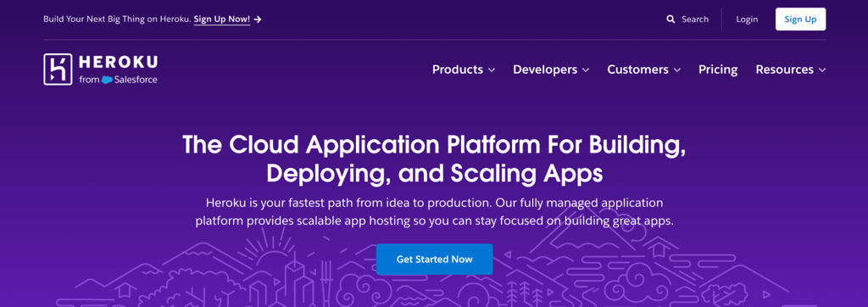Click the magnifying glass search icon
The width and height of the screenshot is (868, 307).
click(x=670, y=20)
